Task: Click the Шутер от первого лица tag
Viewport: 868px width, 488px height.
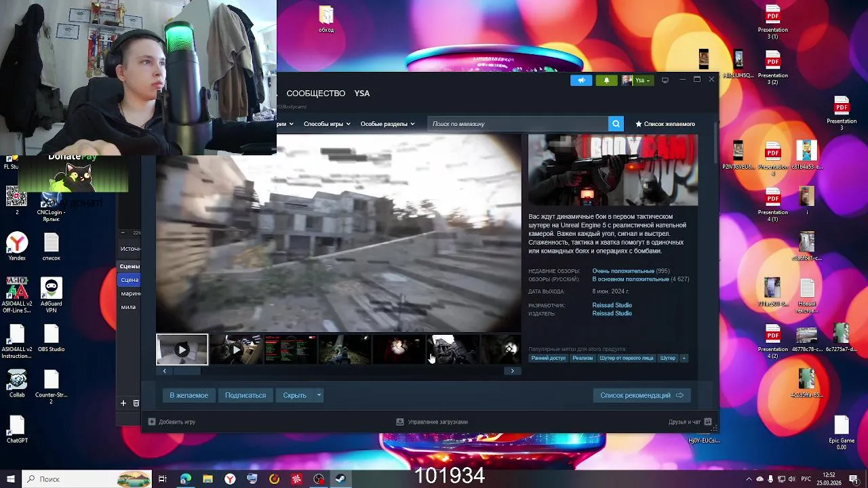Action: tap(627, 358)
